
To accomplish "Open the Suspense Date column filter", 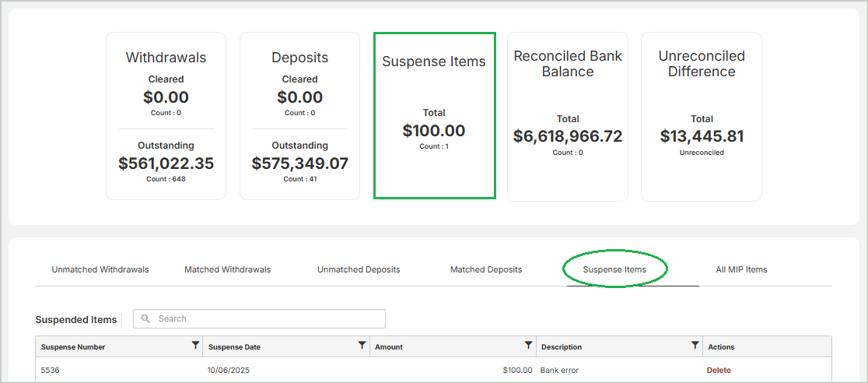I will (362, 346).
